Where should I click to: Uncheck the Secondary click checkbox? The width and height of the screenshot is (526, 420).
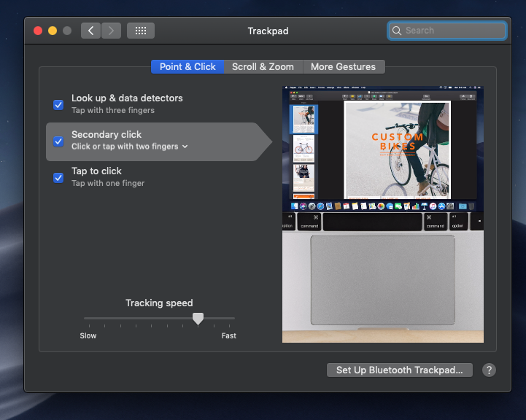[x=58, y=141]
